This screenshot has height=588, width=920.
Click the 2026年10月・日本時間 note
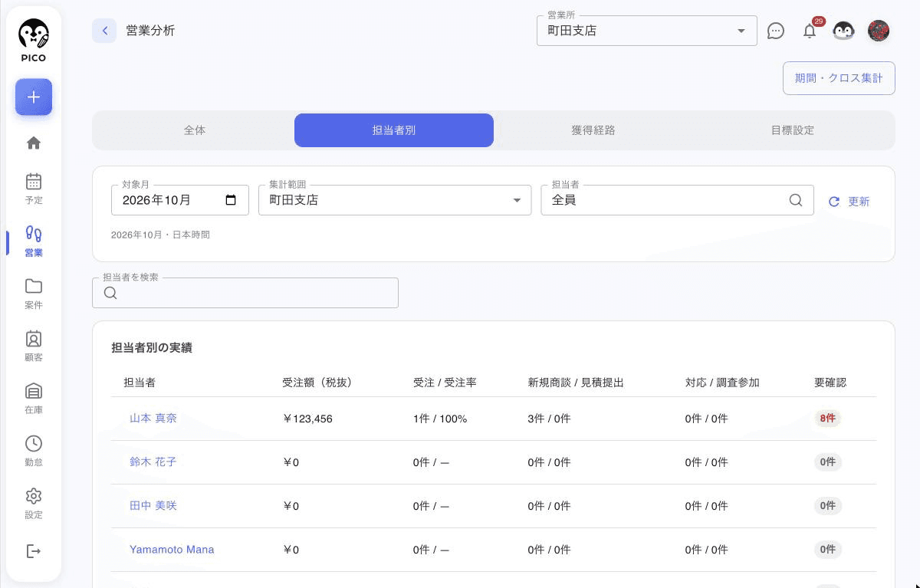pos(160,235)
